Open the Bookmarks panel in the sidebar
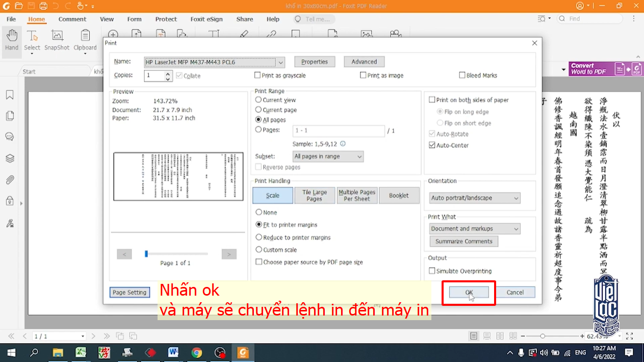 click(10, 95)
